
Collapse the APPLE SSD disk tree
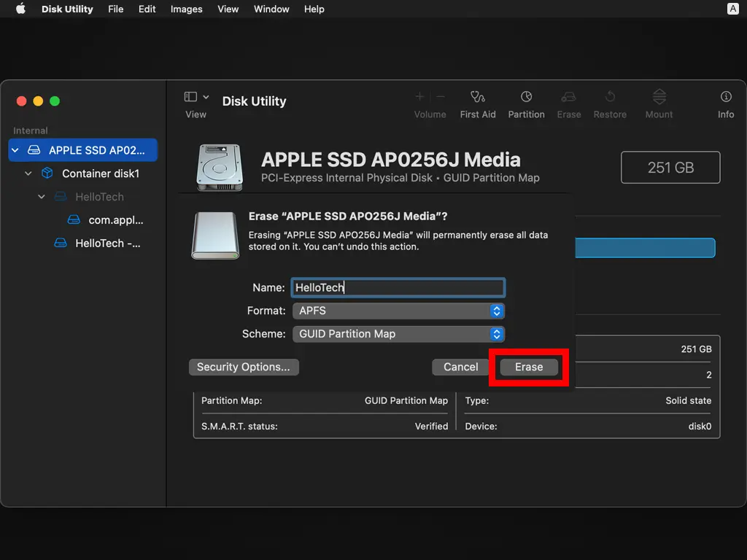(x=15, y=150)
